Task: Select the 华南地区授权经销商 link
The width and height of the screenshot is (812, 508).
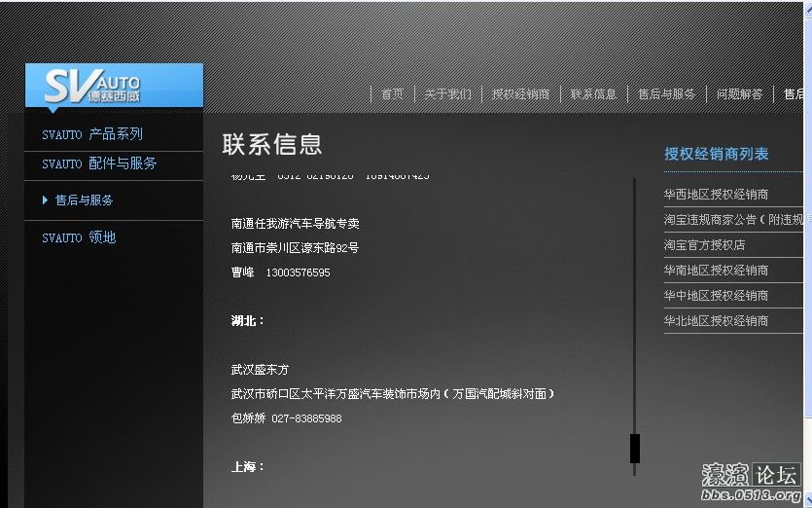Action: point(716,271)
